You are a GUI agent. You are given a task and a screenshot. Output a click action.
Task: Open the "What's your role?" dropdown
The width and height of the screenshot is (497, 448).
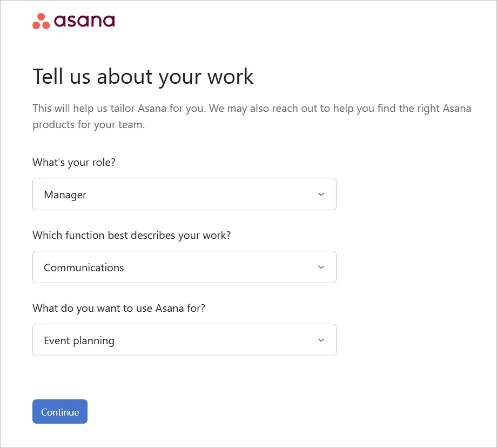coord(184,195)
